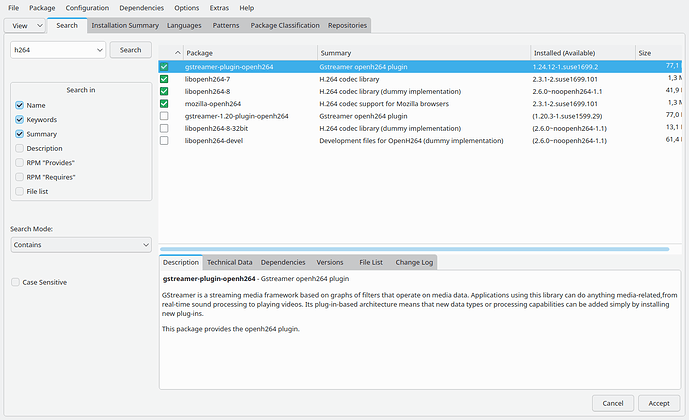The height and width of the screenshot is (420, 689).
Task: Click the horizontal scrollbar under package list
Action: (414, 249)
